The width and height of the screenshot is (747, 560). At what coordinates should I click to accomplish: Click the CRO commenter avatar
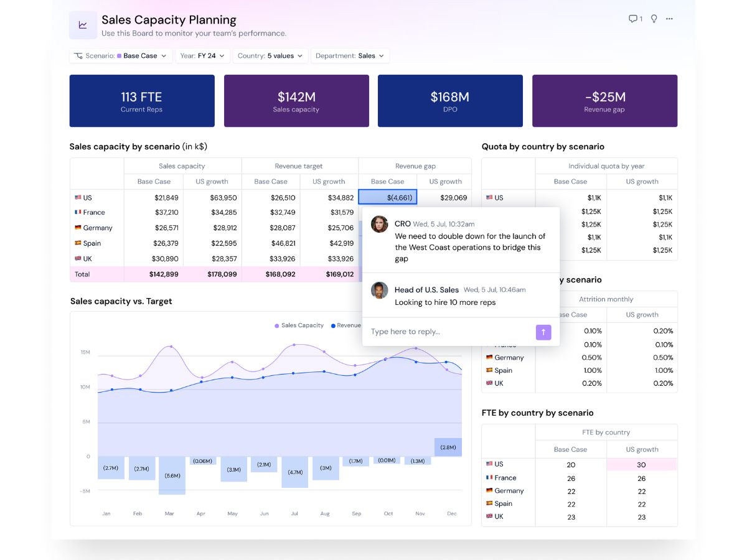(379, 224)
